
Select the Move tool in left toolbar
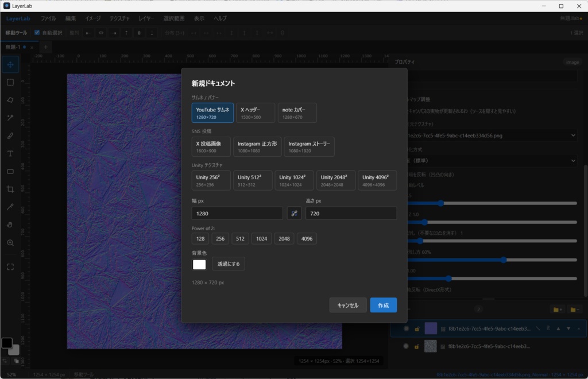pos(10,65)
